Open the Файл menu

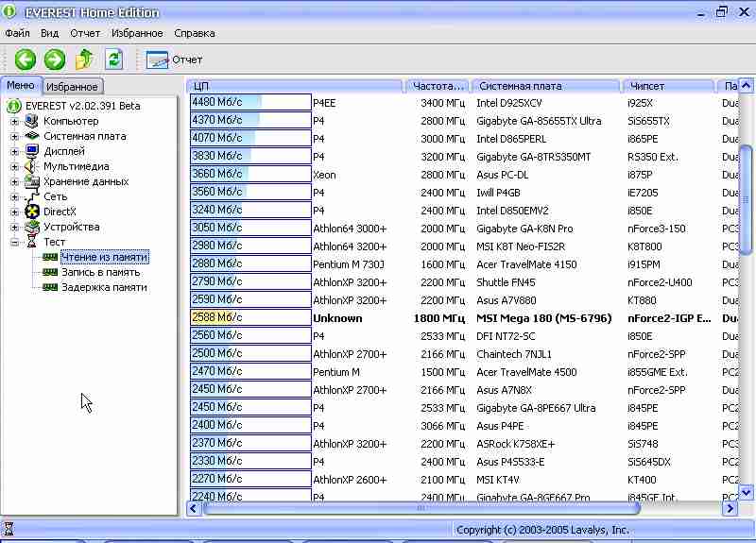pyautogui.click(x=17, y=33)
